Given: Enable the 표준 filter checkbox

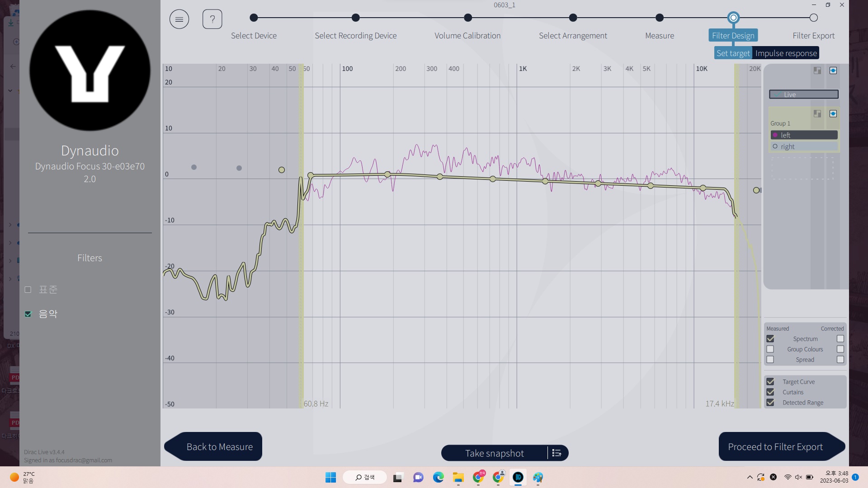Looking at the screenshot, I should click(x=28, y=290).
